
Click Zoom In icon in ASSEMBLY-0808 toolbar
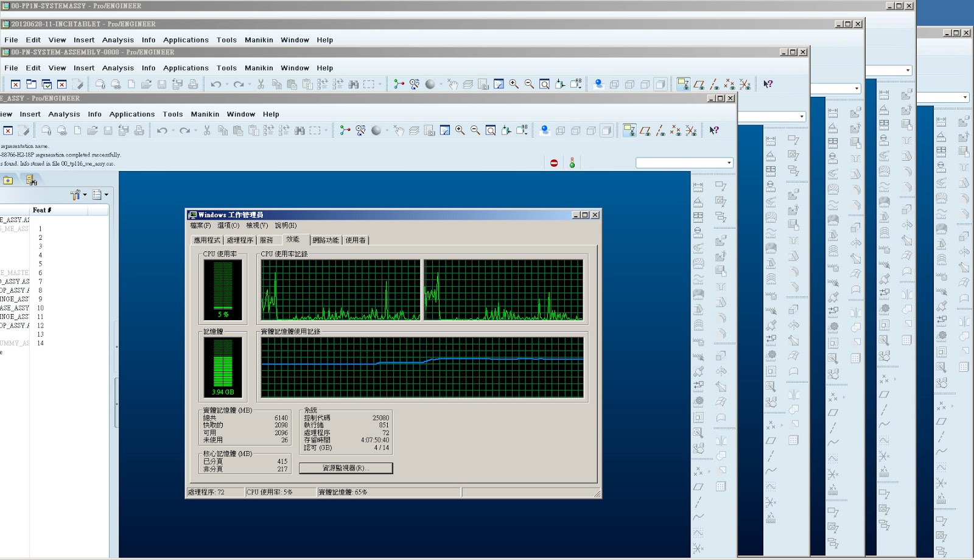coord(514,84)
